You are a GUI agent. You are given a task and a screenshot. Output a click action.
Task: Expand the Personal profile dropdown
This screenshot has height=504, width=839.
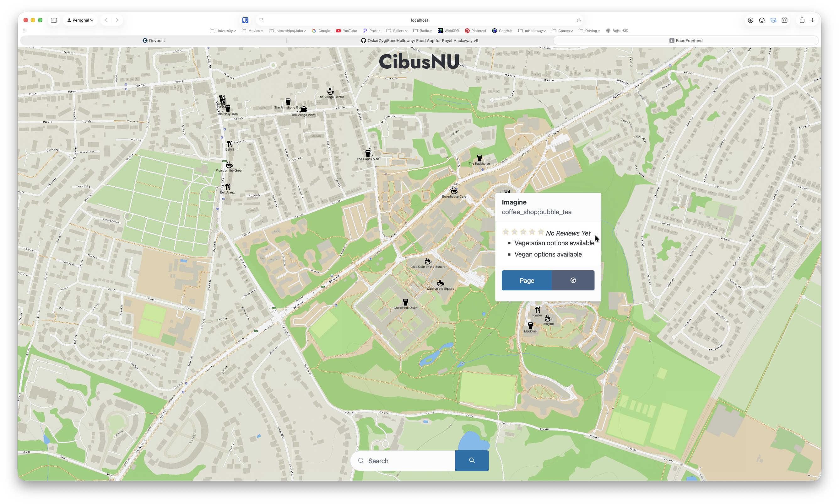coord(80,20)
